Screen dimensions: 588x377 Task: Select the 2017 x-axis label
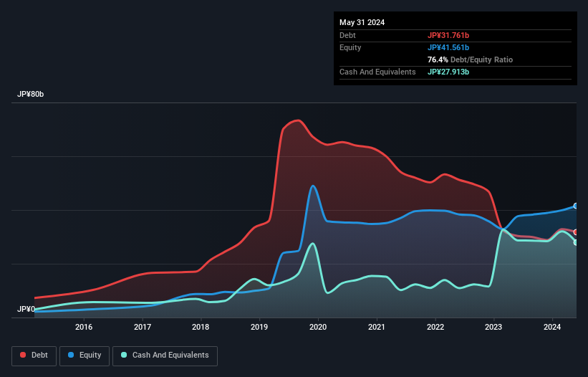(x=143, y=327)
